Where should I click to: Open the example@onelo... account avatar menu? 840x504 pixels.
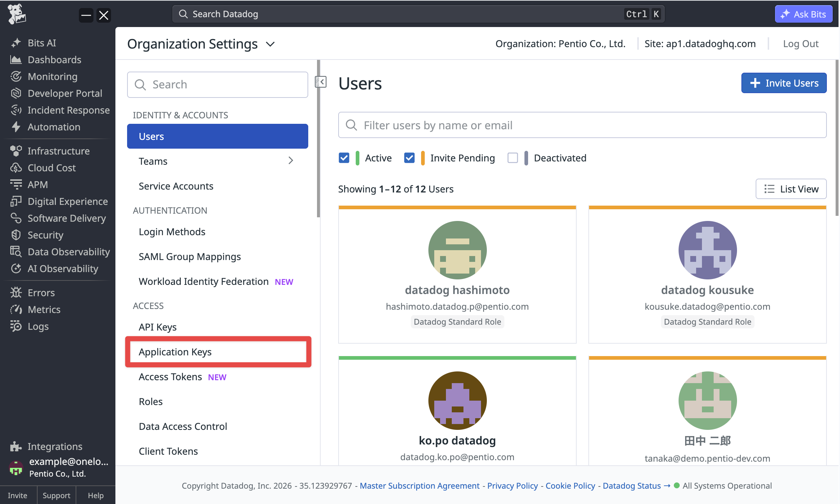[16, 467]
